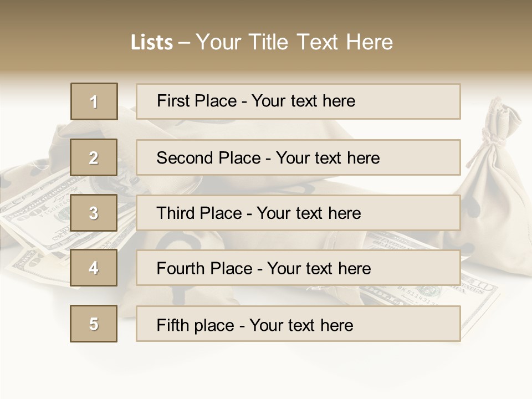Viewport: 532px width, 399px height.
Task: Click the First Place text box
Action: [x=298, y=101]
